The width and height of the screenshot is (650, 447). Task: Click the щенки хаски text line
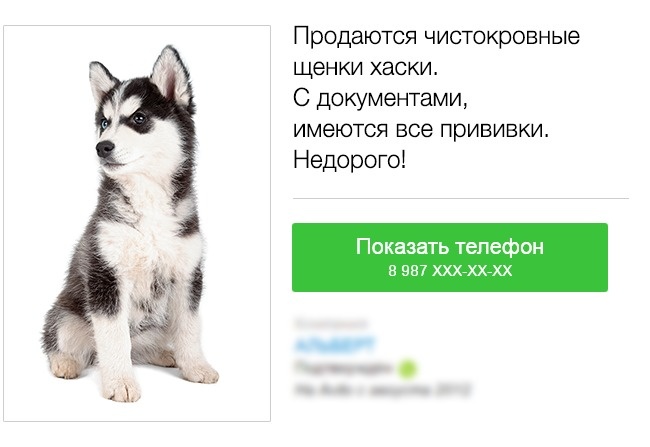(366, 67)
